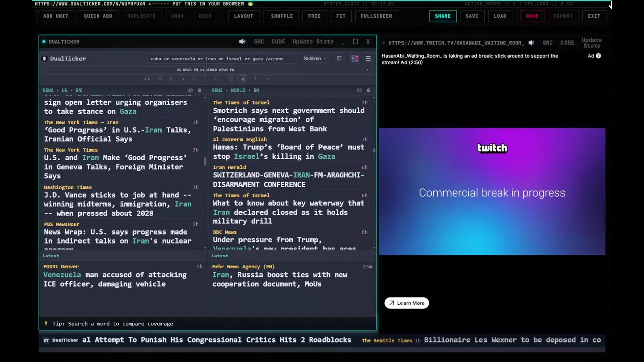644x362 pixels.
Task: Click Billionaire Les Wexner ticker headline
Action: coord(512,340)
